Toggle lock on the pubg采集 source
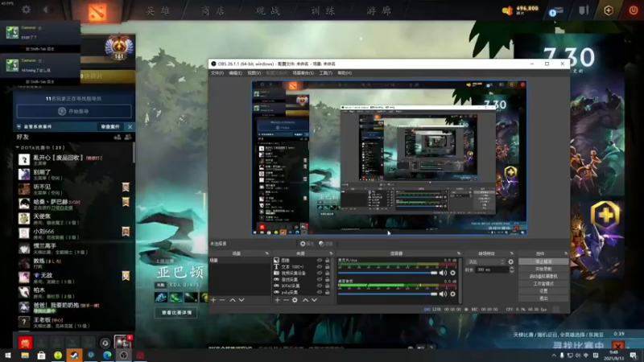644x362 pixels. (x=328, y=292)
